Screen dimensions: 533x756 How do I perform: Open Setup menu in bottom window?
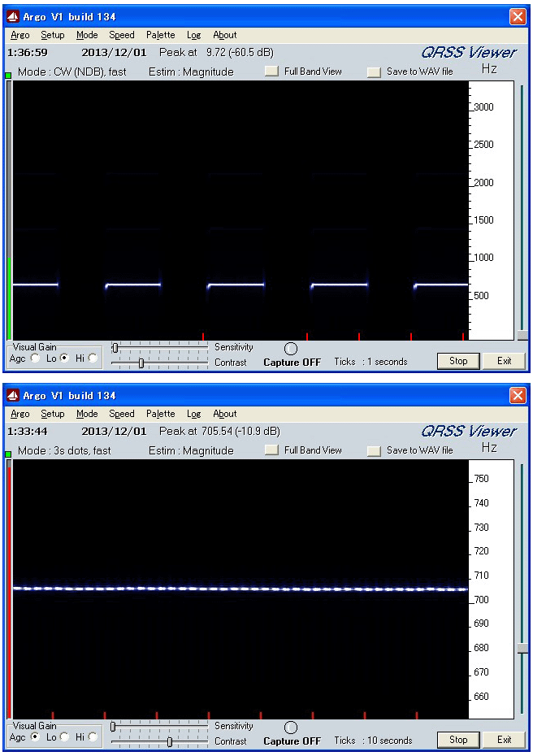point(53,414)
